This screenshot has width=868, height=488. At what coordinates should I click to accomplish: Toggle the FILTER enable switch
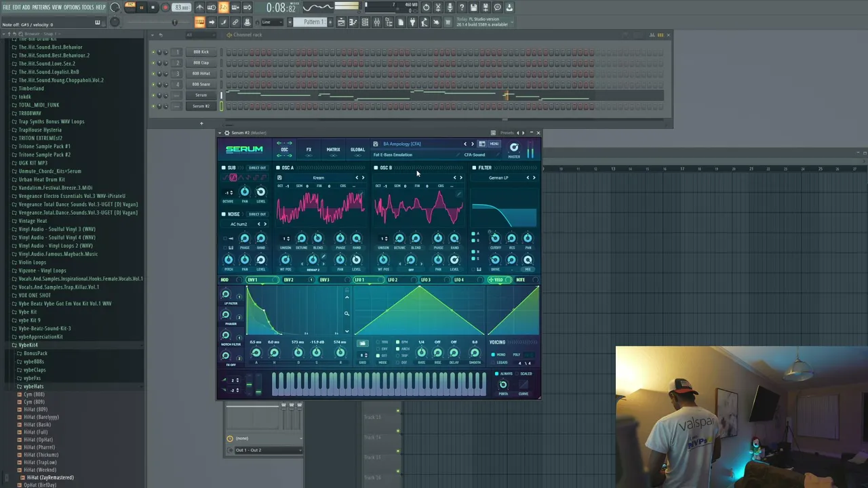coord(474,168)
